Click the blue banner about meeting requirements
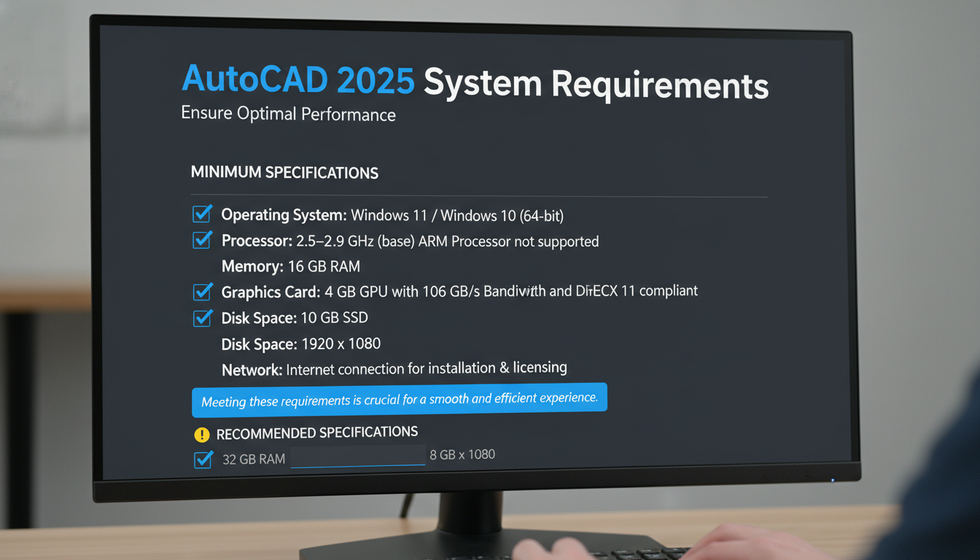 400,397
